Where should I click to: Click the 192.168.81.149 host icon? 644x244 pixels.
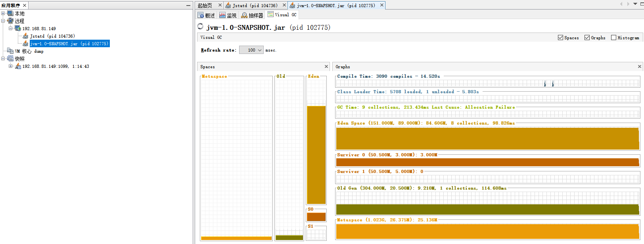[18, 28]
